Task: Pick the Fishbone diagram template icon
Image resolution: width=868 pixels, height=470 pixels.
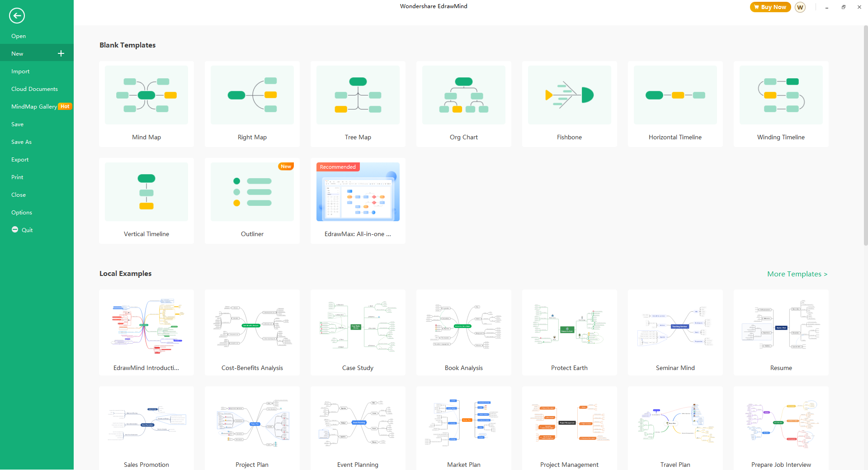Action: pyautogui.click(x=570, y=95)
